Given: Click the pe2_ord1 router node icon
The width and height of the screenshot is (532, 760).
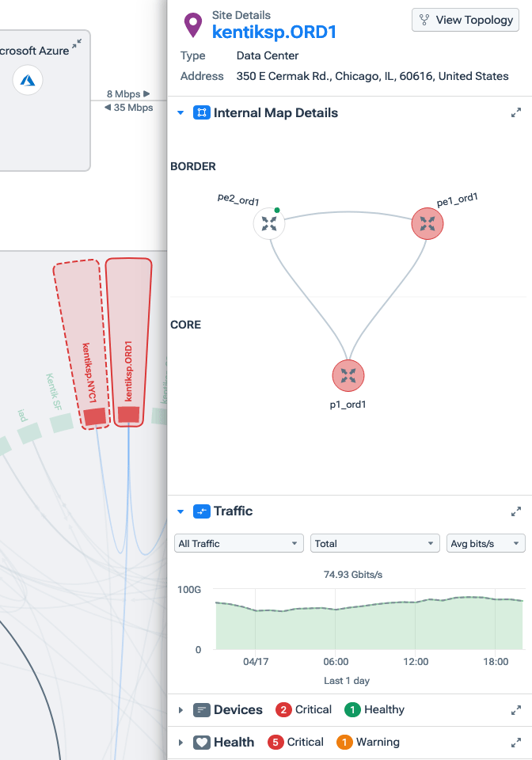Looking at the screenshot, I should [269, 223].
